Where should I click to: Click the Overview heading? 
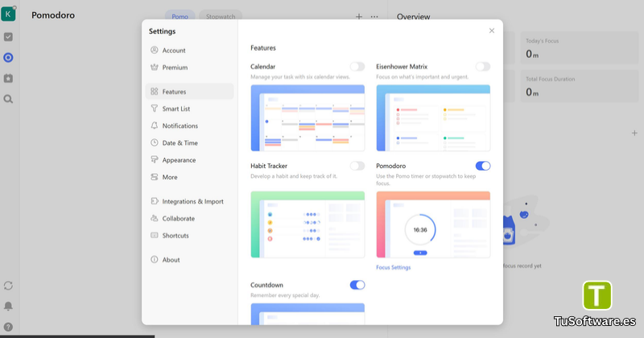coord(413,17)
